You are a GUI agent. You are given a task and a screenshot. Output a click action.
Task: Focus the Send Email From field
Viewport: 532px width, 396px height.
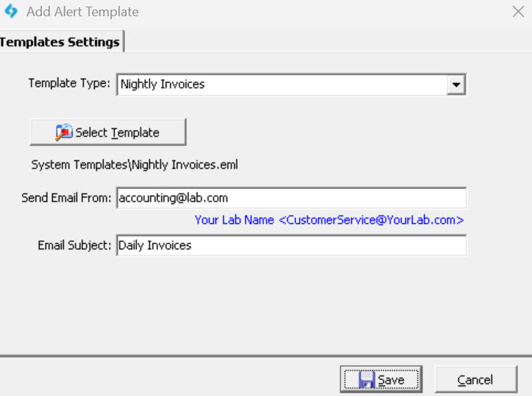pos(291,198)
